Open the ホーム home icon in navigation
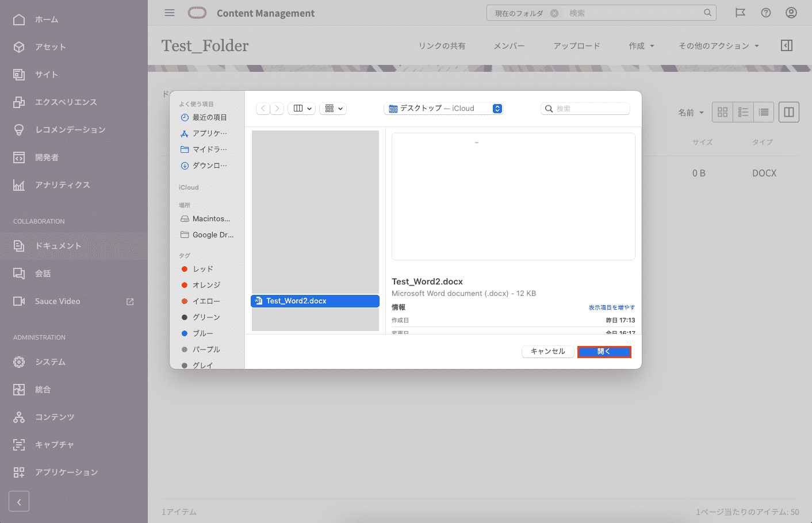The height and width of the screenshot is (523, 812). pos(19,20)
